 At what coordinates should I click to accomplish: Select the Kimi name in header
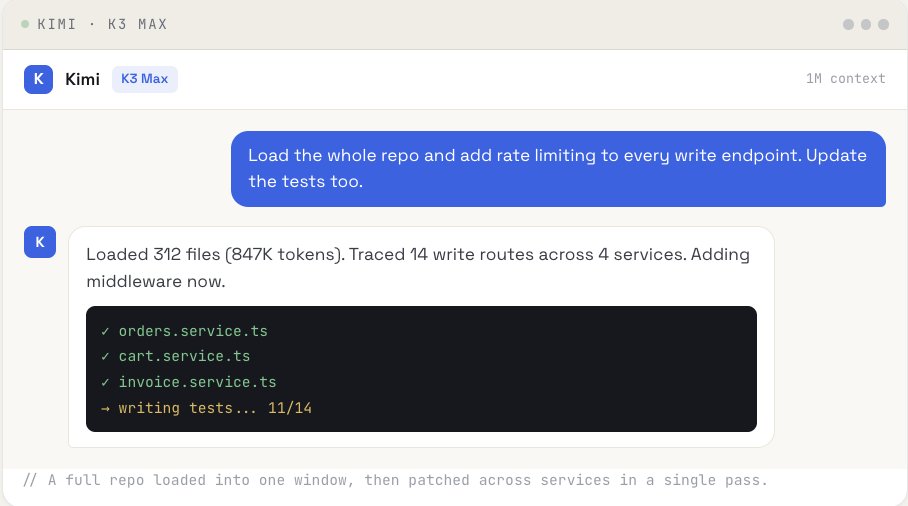click(82, 79)
